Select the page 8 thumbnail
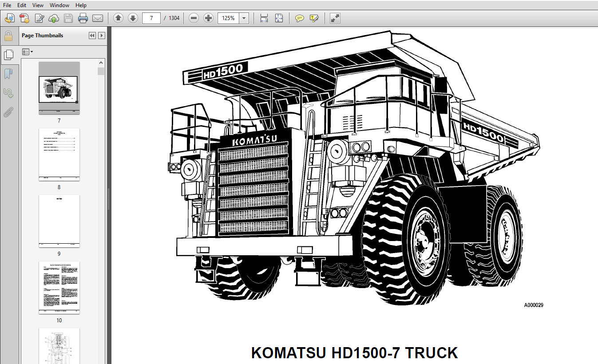This screenshot has width=598, height=364. pos(59,154)
